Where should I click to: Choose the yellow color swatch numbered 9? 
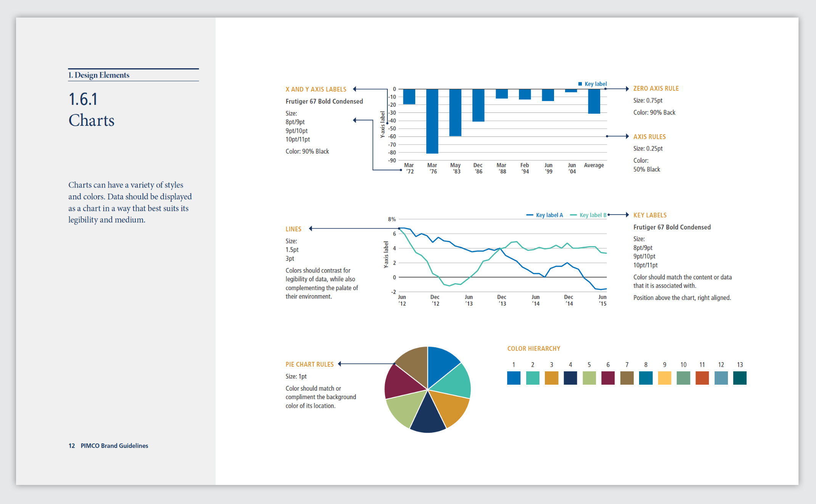tap(664, 378)
